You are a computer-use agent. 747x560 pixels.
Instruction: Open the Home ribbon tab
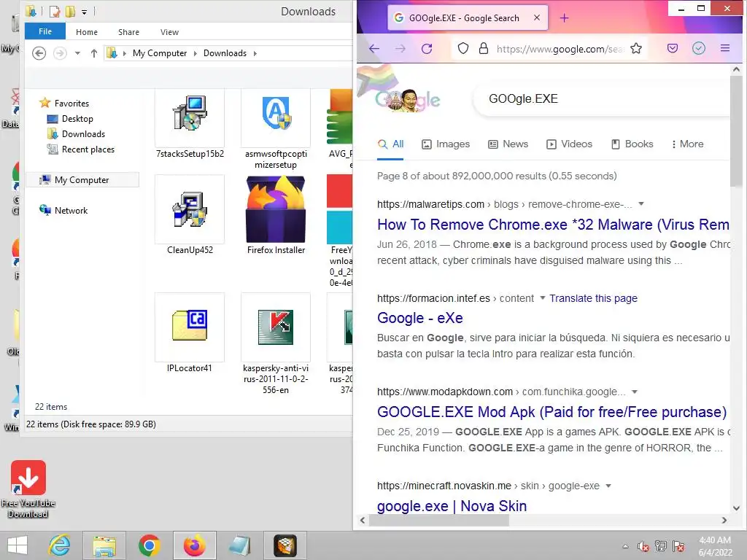pyautogui.click(x=87, y=32)
